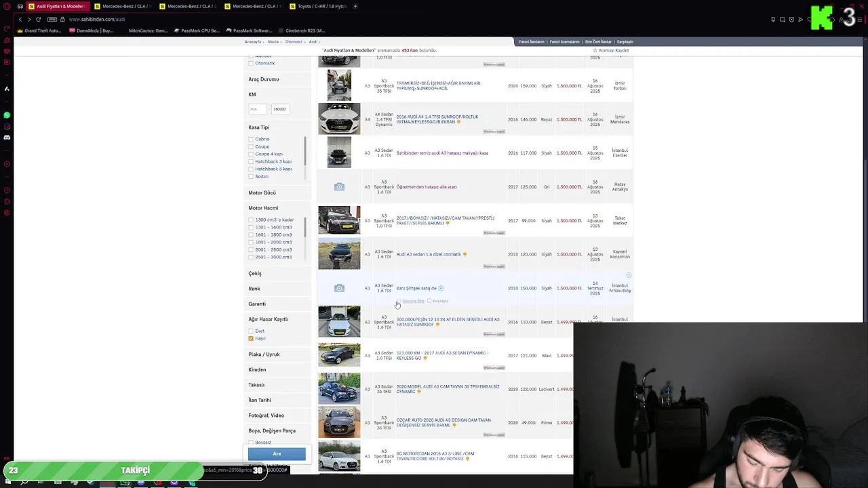868x488 pixels.
Task: Go back with the browser back arrow
Action: point(20,19)
